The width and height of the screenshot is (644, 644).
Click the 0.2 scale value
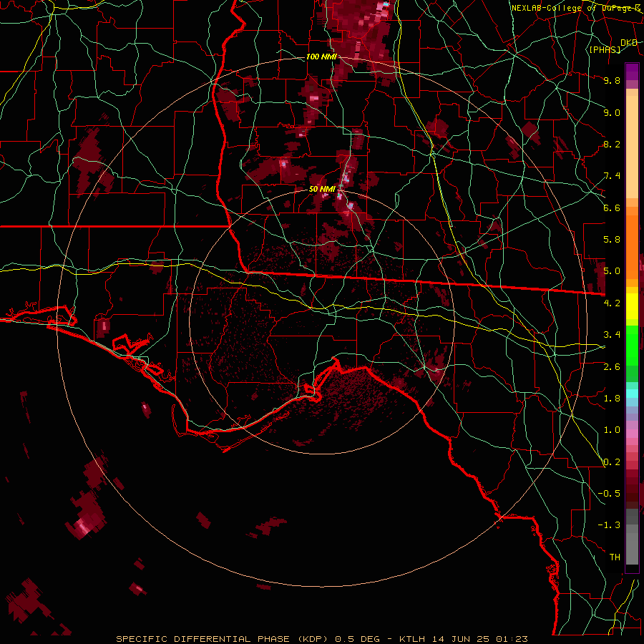[612, 462]
